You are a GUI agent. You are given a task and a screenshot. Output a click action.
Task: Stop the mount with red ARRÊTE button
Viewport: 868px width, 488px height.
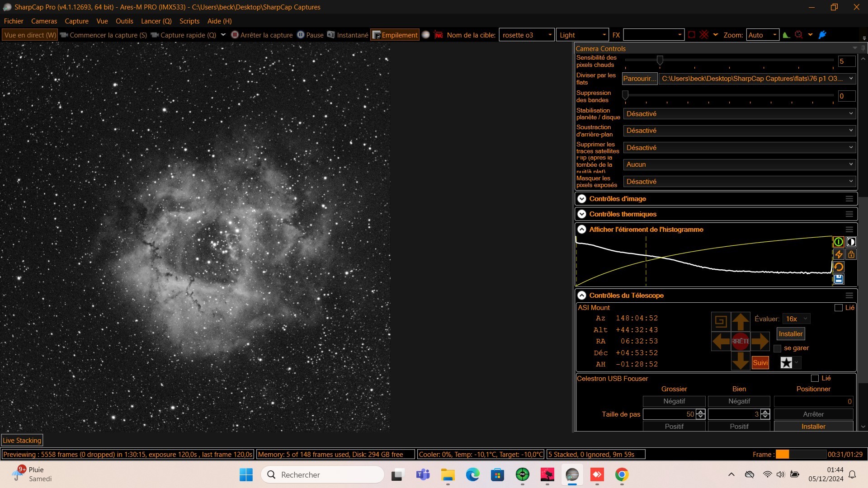pyautogui.click(x=741, y=341)
